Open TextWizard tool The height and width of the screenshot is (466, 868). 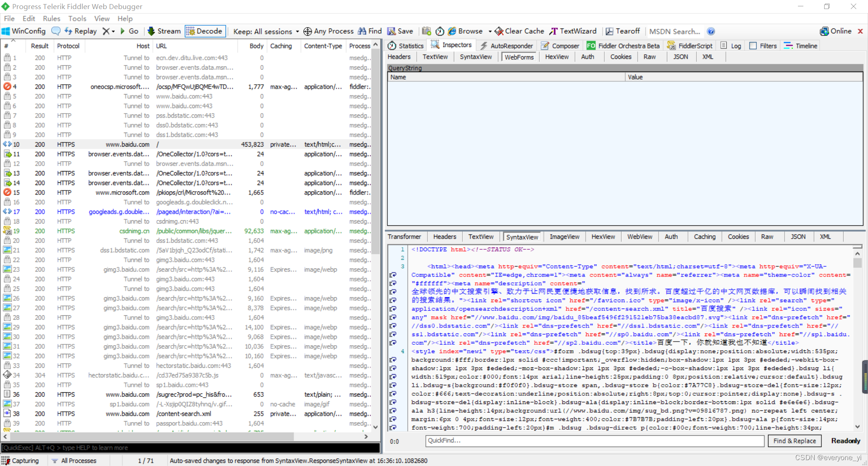[573, 31]
